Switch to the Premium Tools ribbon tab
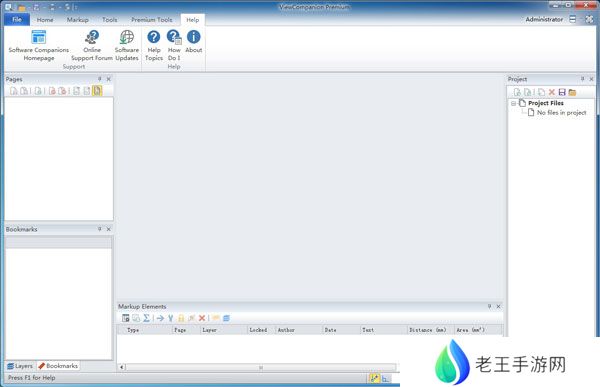 point(152,20)
